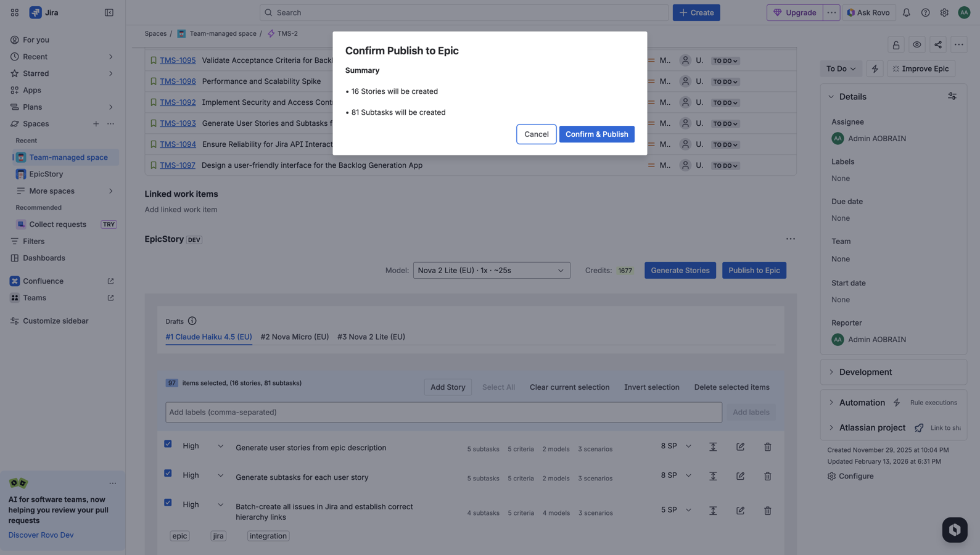Click Add Story button
The image size is (980, 555).
[x=447, y=387]
